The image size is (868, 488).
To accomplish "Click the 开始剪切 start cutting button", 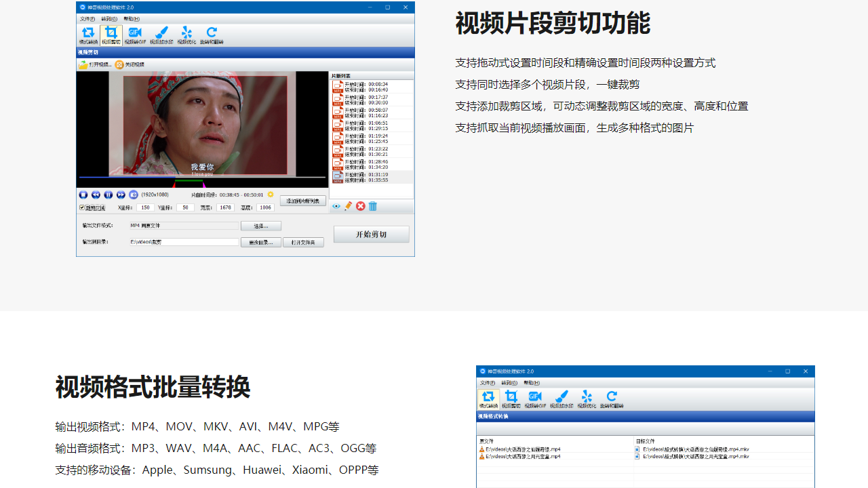I will pyautogui.click(x=373, y=233).
